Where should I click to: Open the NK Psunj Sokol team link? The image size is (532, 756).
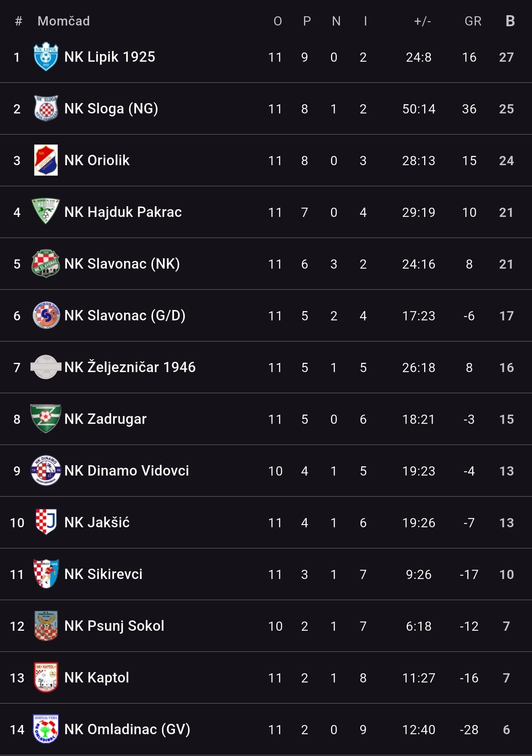tap(114, 626)
